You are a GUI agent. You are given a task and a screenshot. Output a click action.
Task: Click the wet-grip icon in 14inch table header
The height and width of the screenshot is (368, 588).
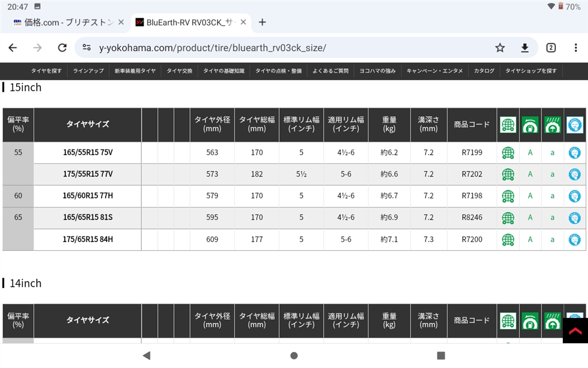[x=552, y=321]
